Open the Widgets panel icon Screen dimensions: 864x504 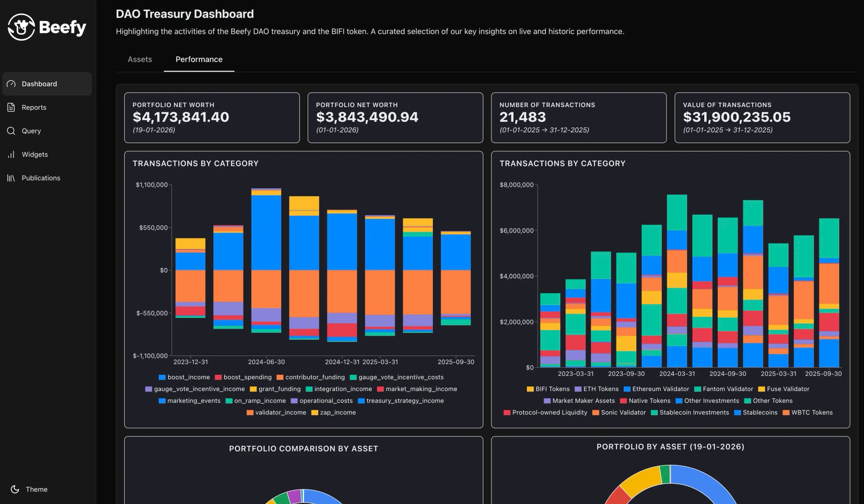pyautogui.click(x=11, y=154)
